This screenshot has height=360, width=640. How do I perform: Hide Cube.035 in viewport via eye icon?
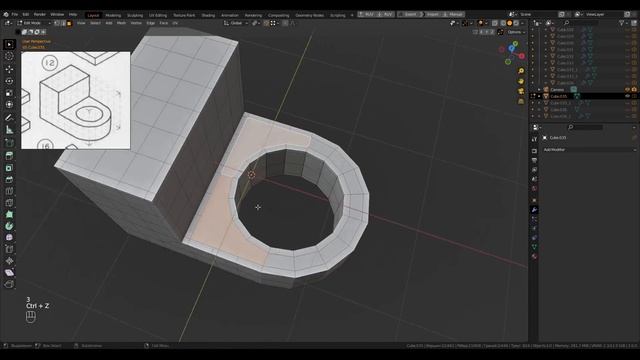coord(627,96)
